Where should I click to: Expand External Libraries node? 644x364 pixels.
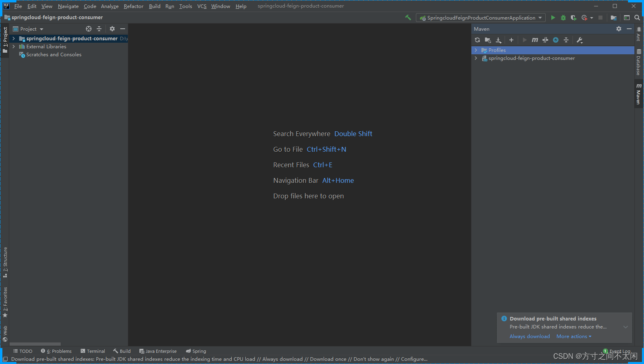[x=14, y=47]
